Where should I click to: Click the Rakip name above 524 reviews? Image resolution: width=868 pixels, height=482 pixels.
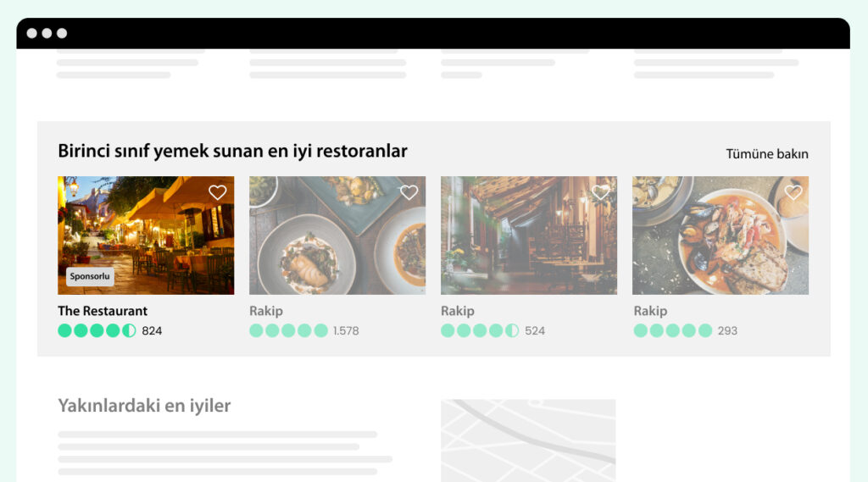457,311
